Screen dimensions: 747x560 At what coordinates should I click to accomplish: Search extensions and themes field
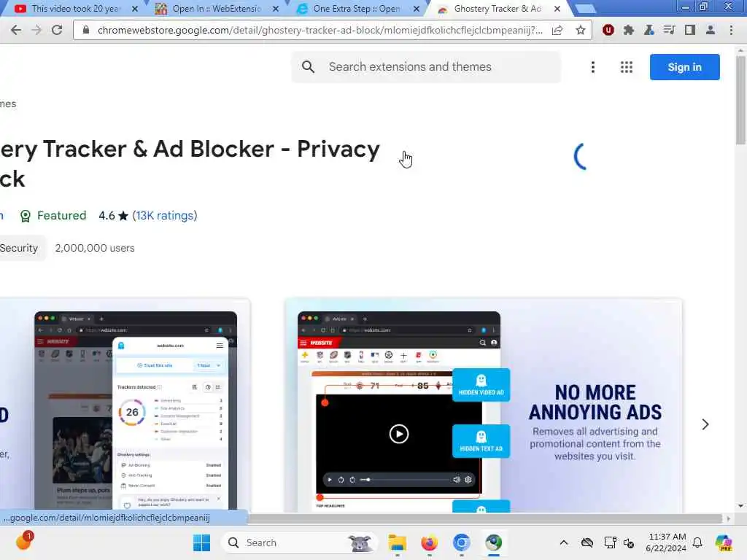pyautogui.click(x=426, y=66)
